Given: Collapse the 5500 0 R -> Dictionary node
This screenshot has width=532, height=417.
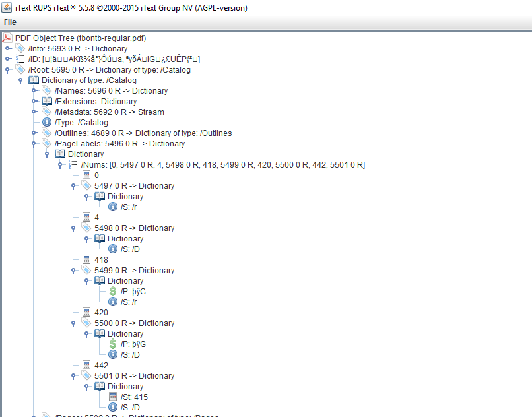Looking at the screenshot, I should tap(73, 323).
